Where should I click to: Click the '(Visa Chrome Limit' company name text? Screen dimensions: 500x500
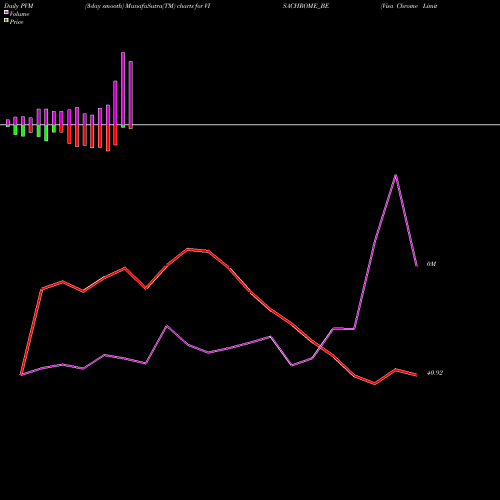point(409,6)
